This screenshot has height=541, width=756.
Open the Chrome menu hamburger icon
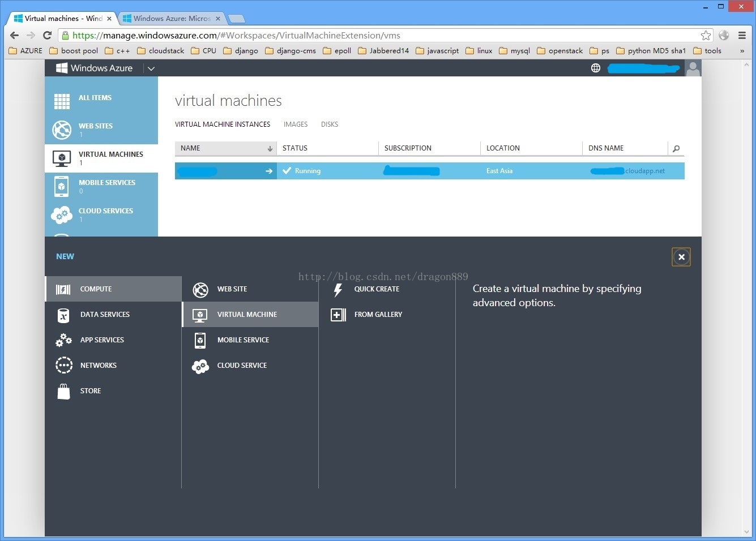point(742,35)
